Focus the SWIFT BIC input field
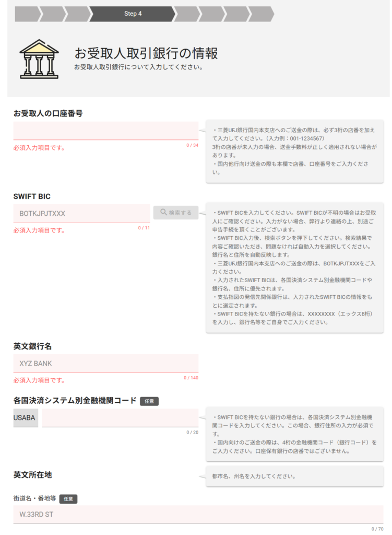 [81, 214]
